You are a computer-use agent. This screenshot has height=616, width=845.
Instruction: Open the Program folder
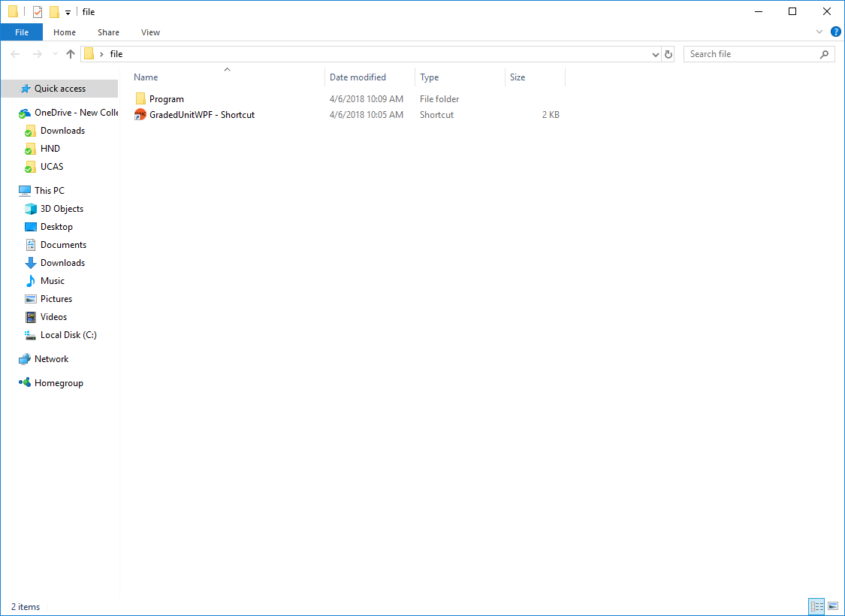[166, 99]
